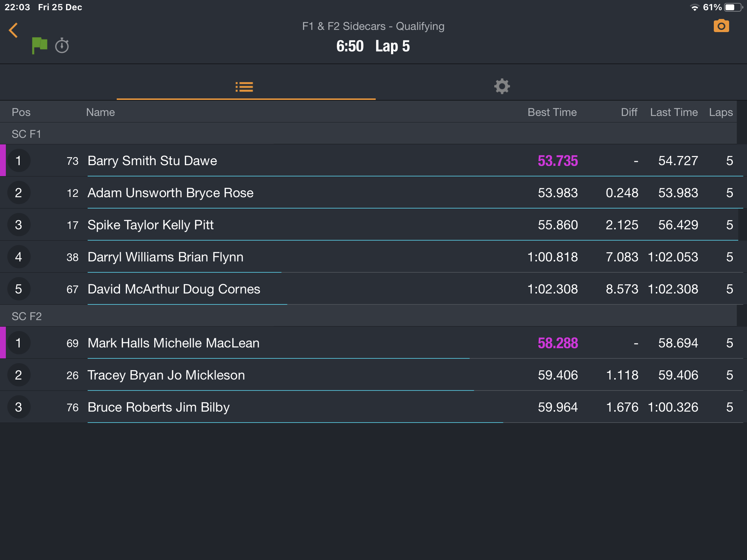Tap last time 54.727
This screenshot has width=747, height=560.
[x=678, y=160]
